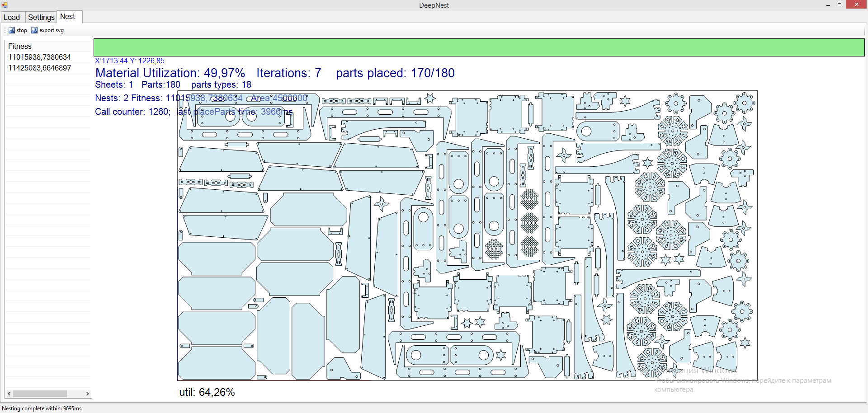
Task: Switch to the Load tab
Action: click(12, 17)
